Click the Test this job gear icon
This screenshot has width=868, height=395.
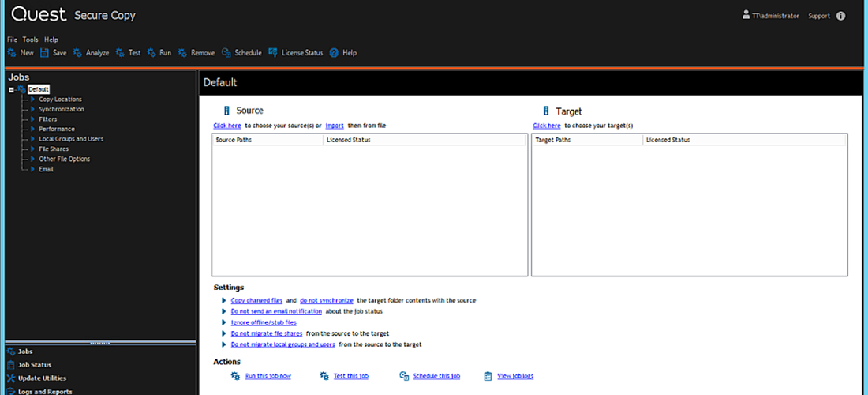point(324,375)
